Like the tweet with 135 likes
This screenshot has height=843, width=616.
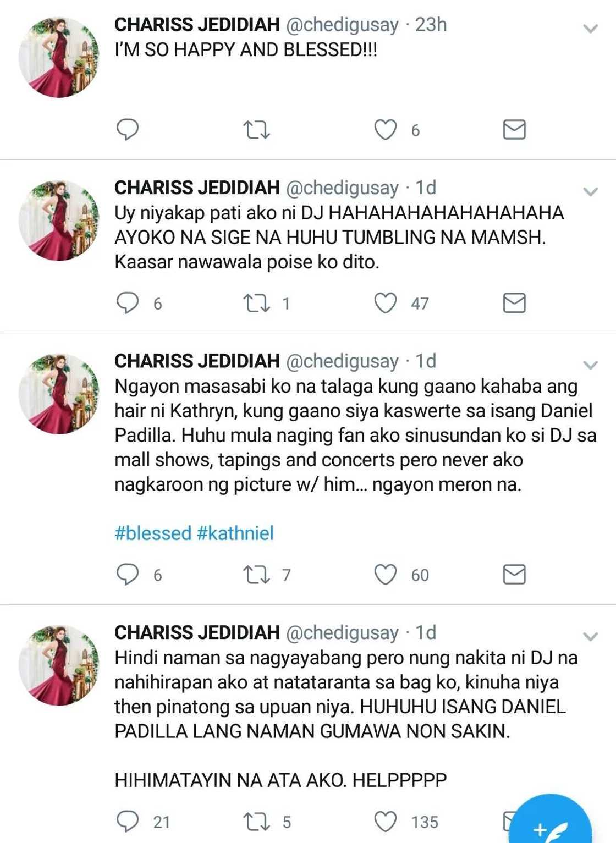pos(385,822)
